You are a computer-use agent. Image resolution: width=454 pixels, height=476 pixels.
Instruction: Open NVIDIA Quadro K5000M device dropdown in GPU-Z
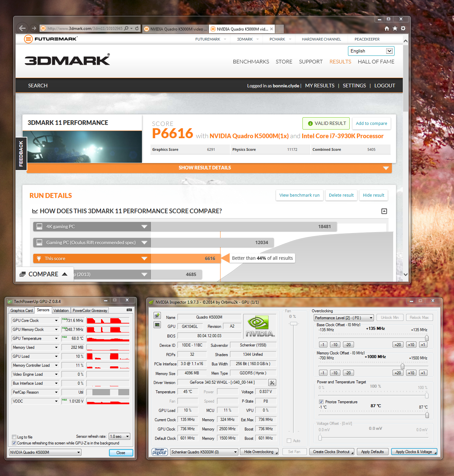45,452
